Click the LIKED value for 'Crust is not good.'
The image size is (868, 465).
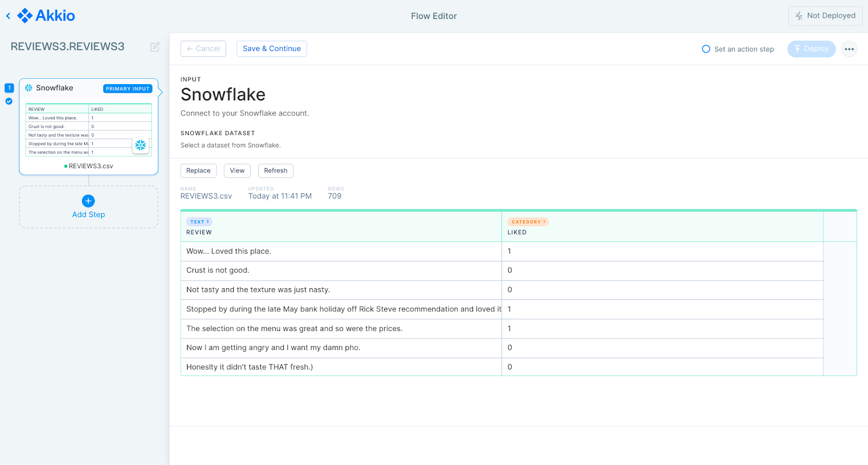662,271
